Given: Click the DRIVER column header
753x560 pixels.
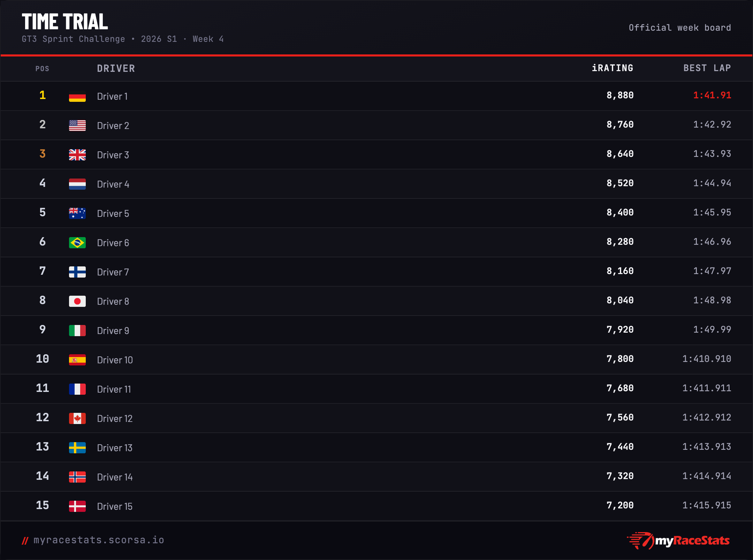Looking at the screenshot, I should click(x=116, y=68).
